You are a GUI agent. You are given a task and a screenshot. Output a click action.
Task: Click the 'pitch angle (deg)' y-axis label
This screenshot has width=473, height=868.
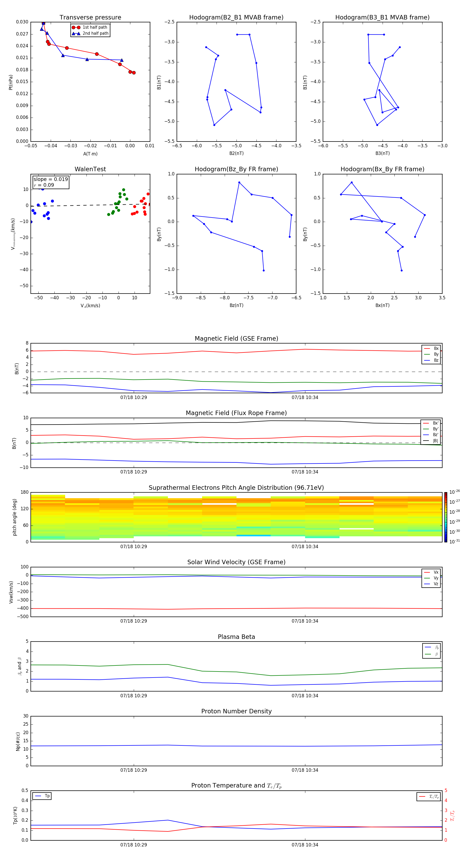point(14,517)
